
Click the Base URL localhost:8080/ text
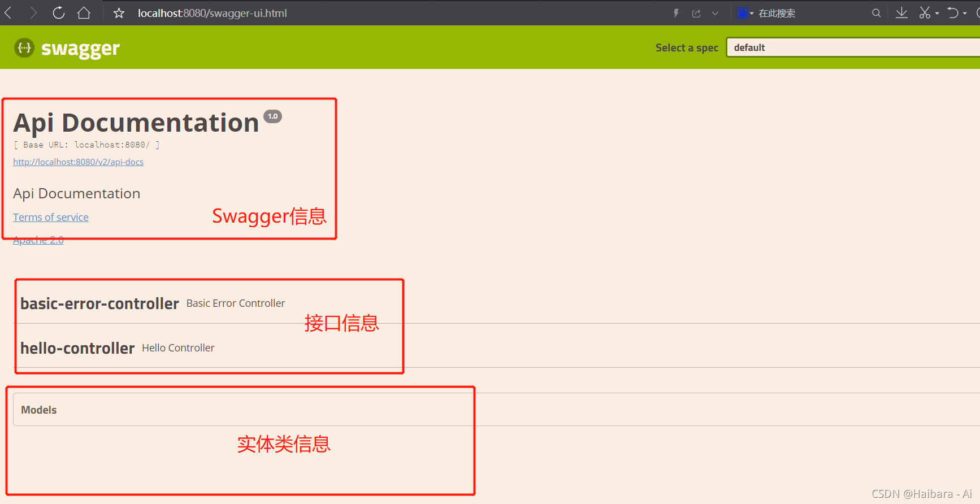point(86,145)
